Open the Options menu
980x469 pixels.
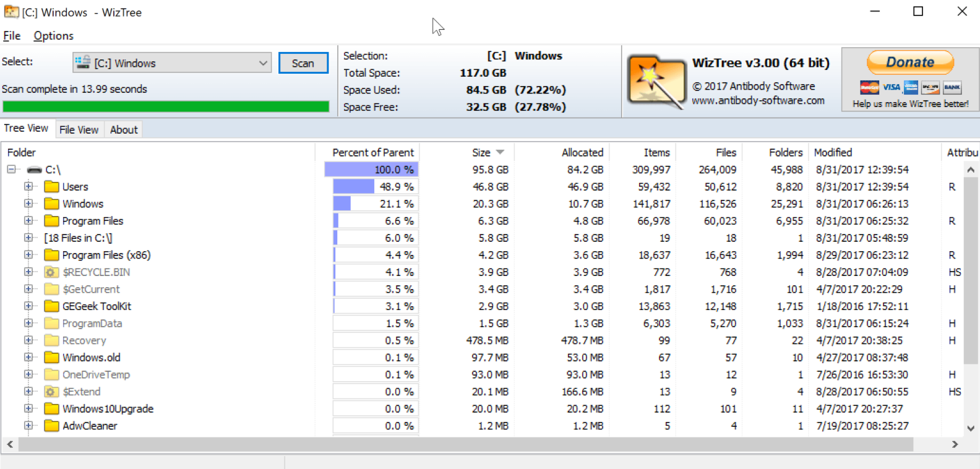click(53, 36)
